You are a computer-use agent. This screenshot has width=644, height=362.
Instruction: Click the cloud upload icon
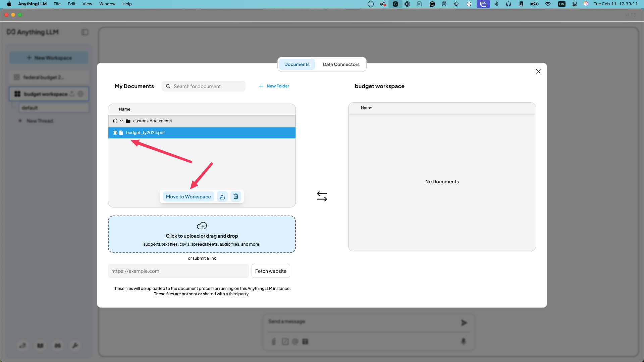pos(202,226)
